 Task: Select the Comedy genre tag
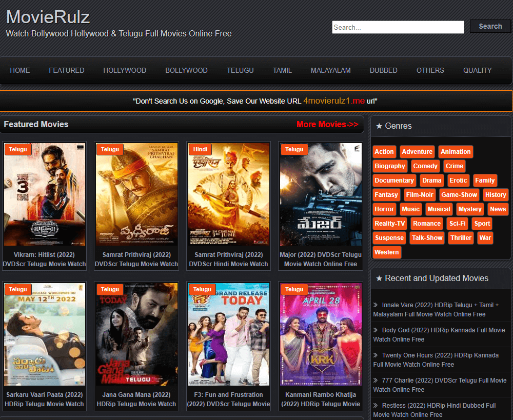coord(425,166)
